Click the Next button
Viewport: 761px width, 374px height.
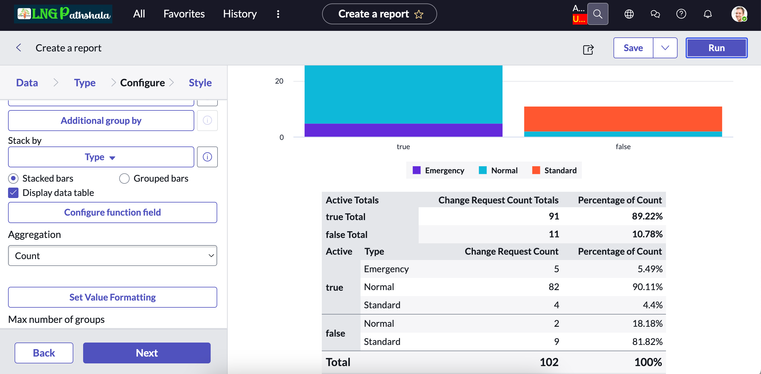pyautogui.click(x=147, y=353)
